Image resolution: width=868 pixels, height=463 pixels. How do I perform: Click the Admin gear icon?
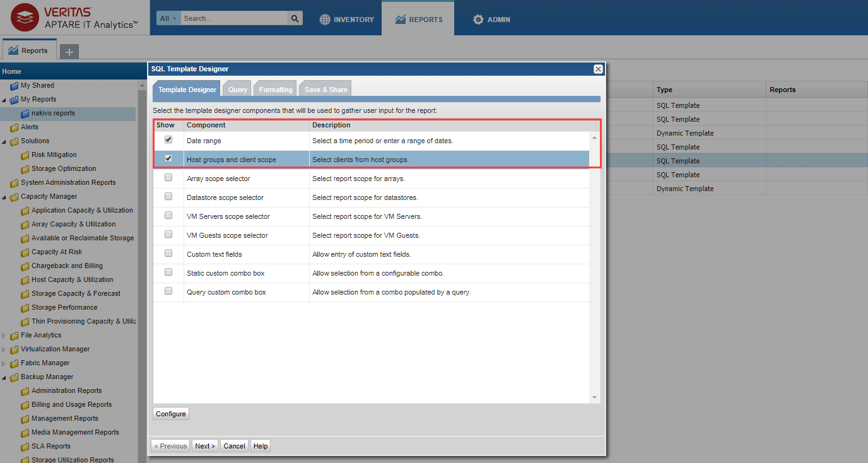(478, 20)
